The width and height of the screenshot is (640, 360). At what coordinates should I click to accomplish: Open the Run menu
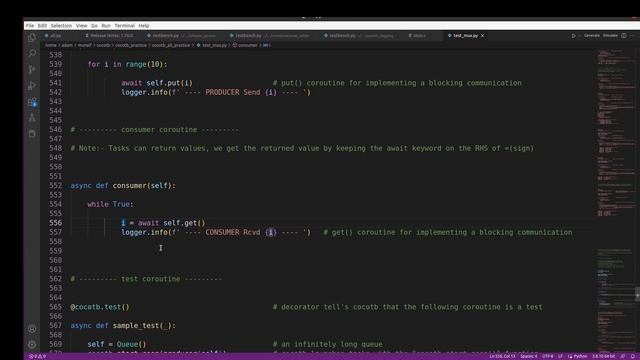[x=106, y=26]
